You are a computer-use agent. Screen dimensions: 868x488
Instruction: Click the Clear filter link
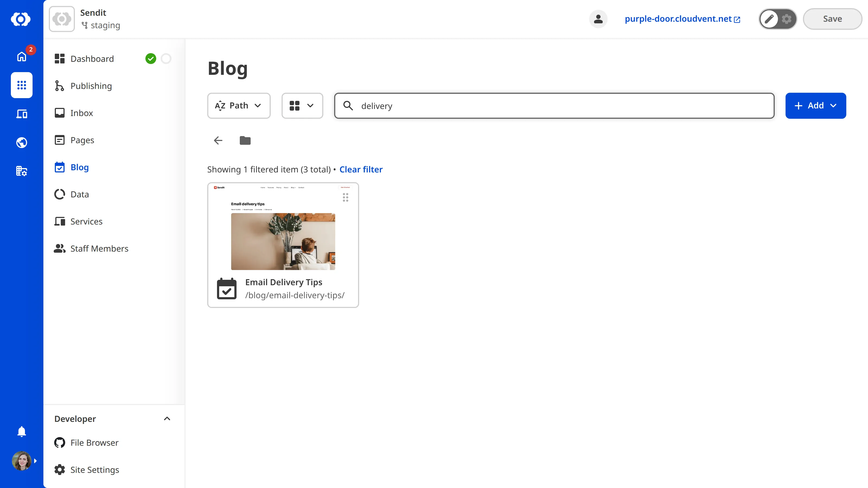click(x=360, y=169)
